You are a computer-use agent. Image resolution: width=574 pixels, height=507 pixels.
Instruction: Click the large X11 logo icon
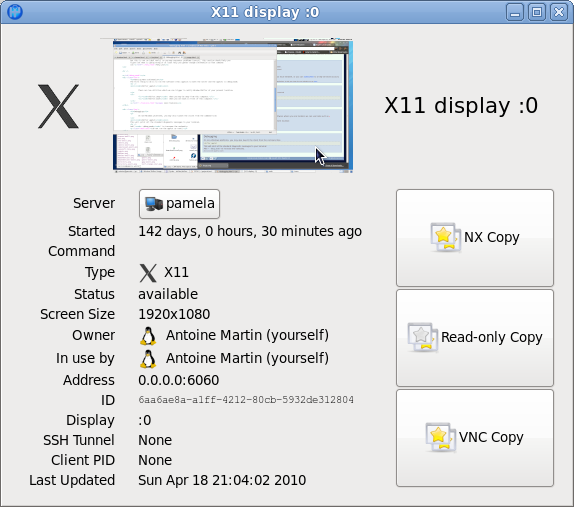[x=58, y=106]
